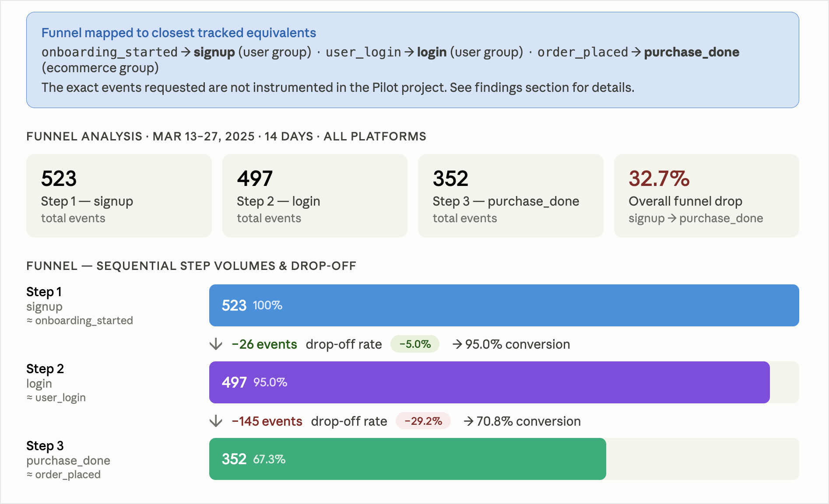Select the green Step 3 purchase_done bar
Screen dimensions: 829x504
pyautogui.click(x=407, y=459)
